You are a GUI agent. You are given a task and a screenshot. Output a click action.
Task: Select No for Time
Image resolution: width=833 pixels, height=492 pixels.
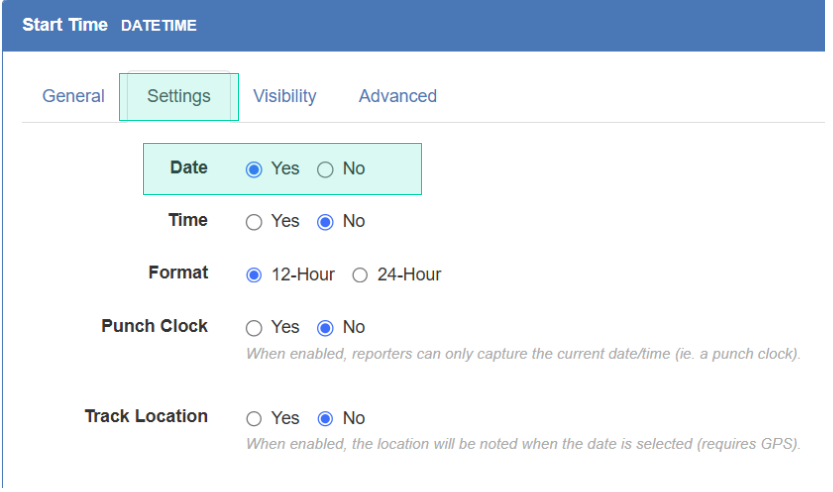point(325,222)
